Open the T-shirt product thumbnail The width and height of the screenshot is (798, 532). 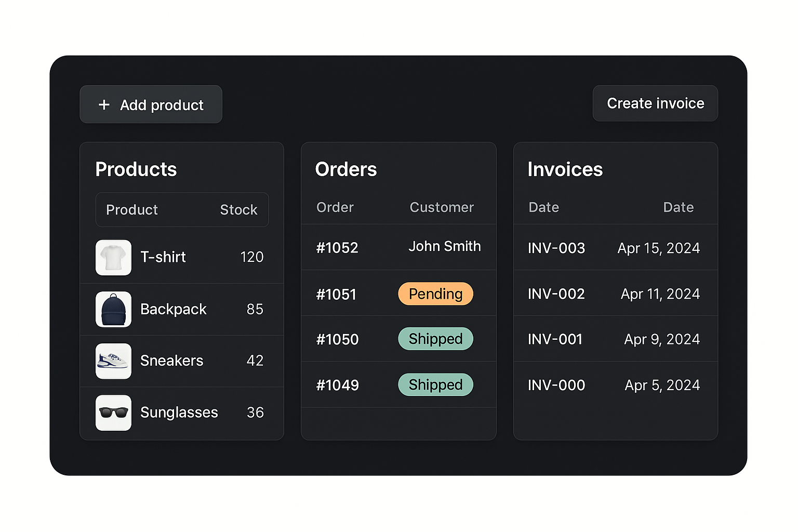[113, 257]
